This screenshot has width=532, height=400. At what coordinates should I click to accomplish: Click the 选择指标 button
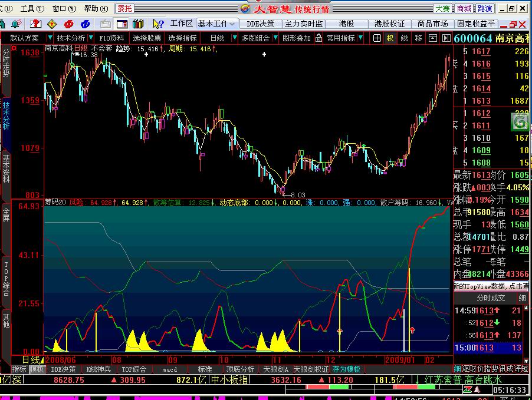[182, 38]
